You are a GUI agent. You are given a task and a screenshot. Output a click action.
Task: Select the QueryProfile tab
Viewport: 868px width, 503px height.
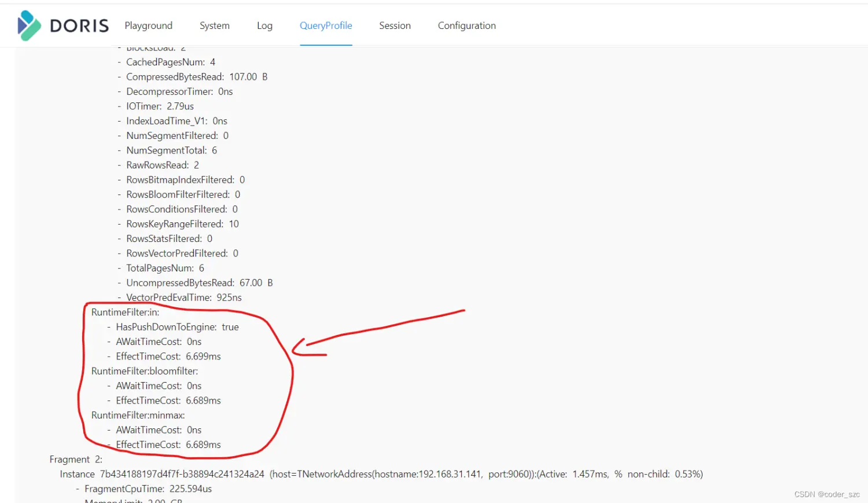click(326, 25)
